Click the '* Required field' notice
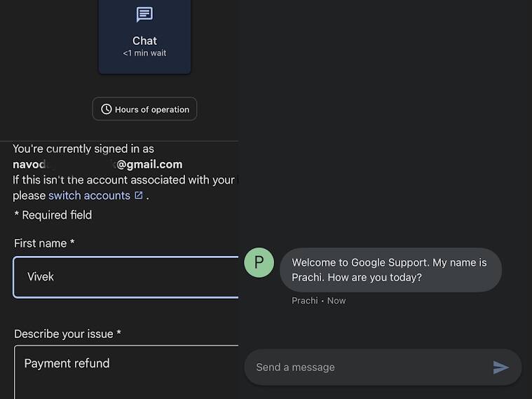The image size is (532, 399). (53, 215)
